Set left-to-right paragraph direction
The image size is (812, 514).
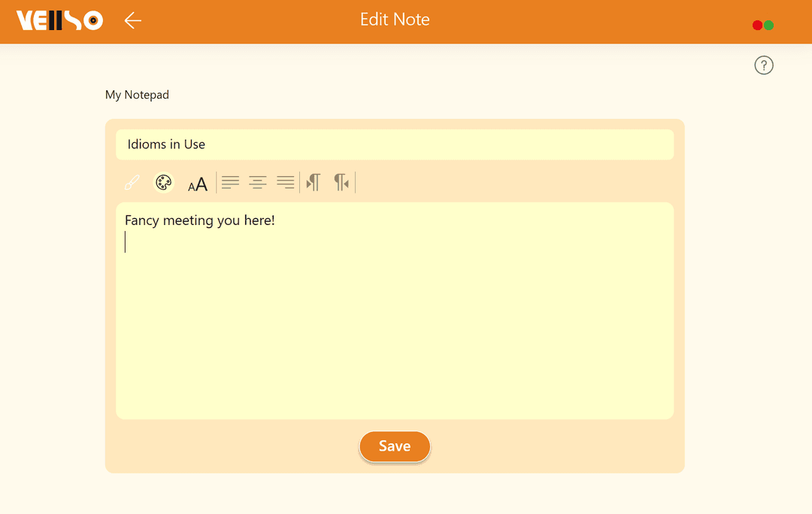tap(314, 182)
